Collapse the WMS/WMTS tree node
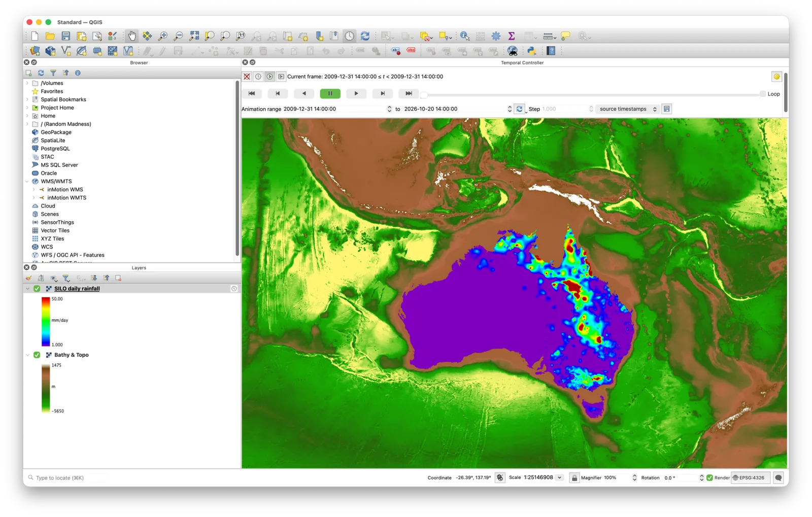 click(27, 182)
